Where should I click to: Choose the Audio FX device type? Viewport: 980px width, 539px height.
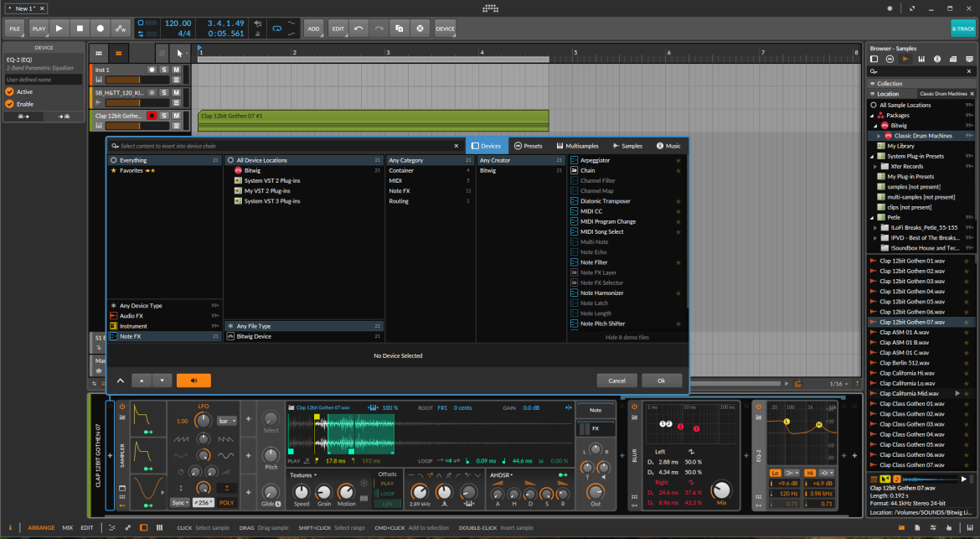164,316
